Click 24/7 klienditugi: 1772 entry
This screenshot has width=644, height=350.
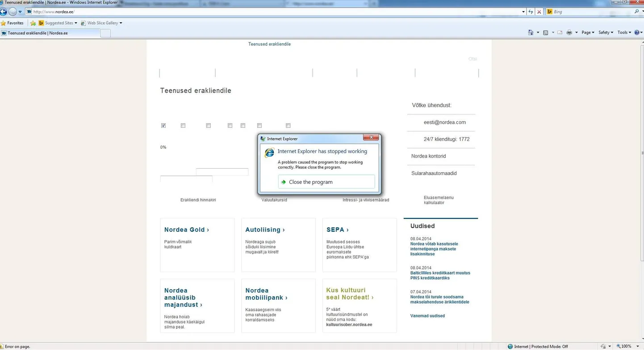(x=447, y=139)
